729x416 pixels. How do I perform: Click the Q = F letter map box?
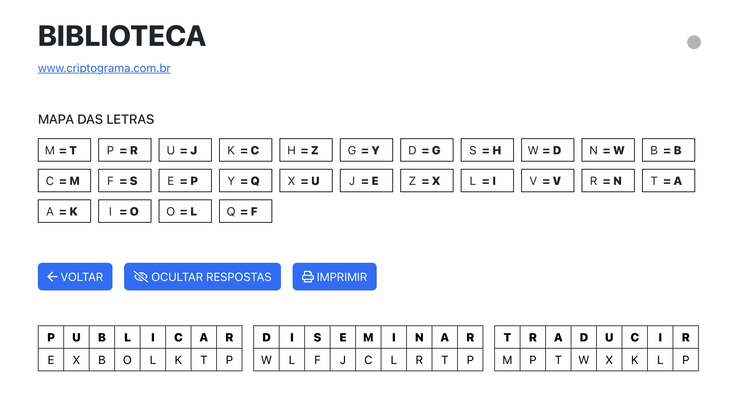pyautogui.click(x=245, y=211)
